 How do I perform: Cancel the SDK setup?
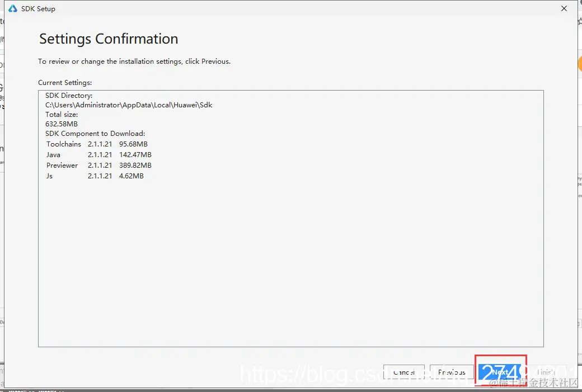point(404,372)
